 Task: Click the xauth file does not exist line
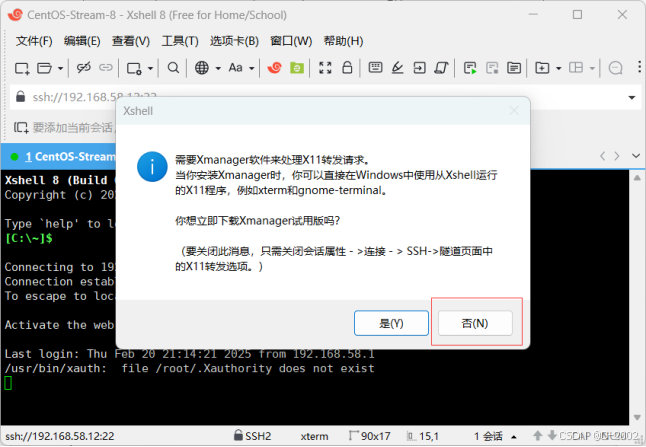190,368
